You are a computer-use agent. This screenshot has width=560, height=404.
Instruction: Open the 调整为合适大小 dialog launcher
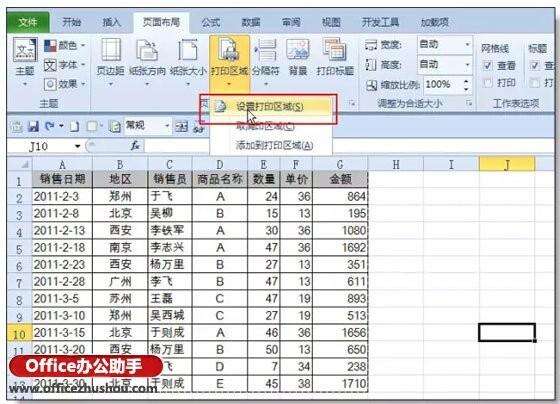(x=469, y=104)
